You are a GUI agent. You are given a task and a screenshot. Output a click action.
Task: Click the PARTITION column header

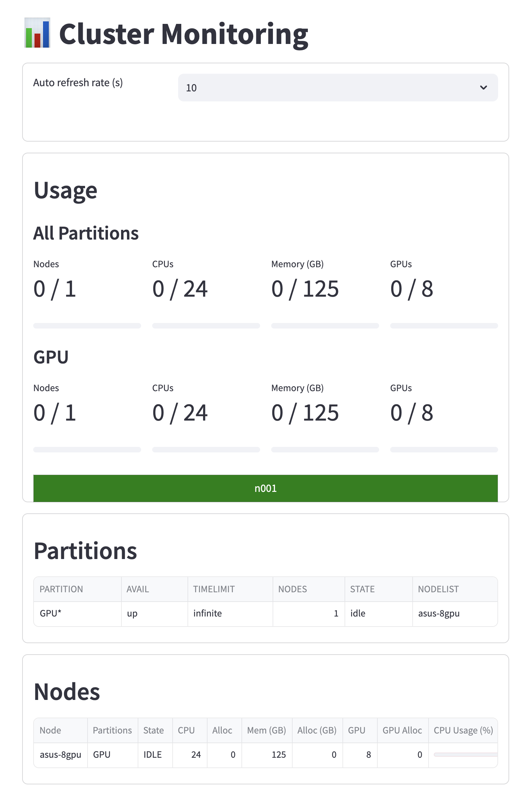click(61, 589)
